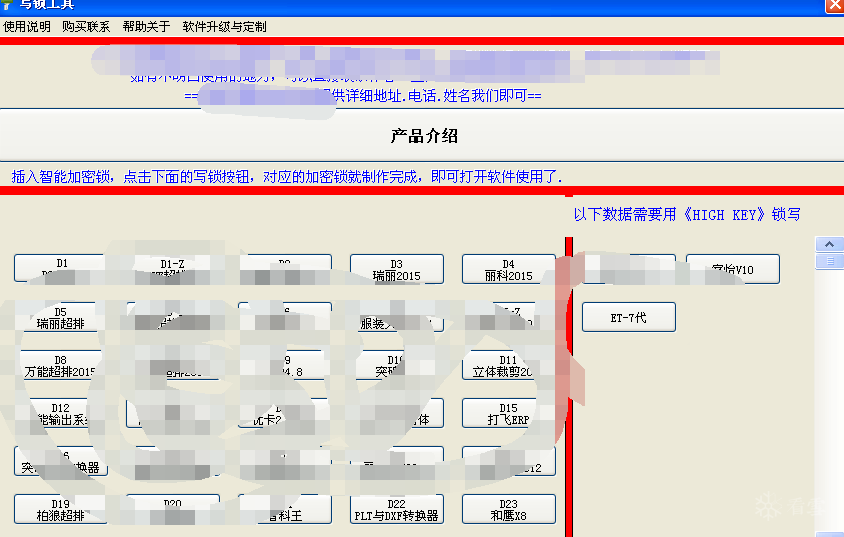Click the D23 和鹰X8 button
844x537 pixels.
[x=509, y=509]
